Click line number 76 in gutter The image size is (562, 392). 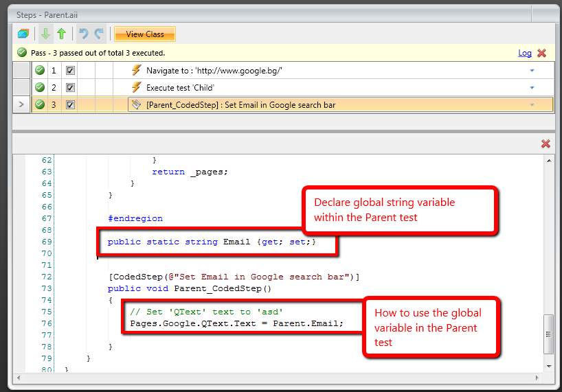click(x=47, y=323)
